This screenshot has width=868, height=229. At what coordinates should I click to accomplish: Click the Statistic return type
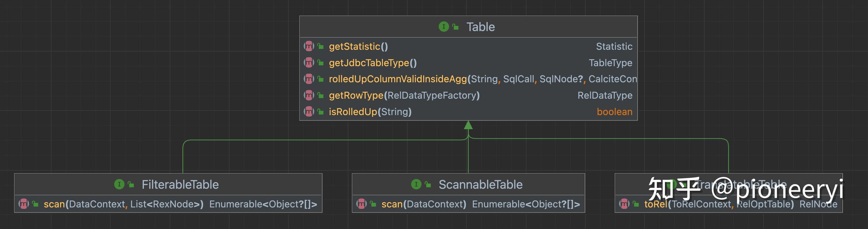click(614, 46)
